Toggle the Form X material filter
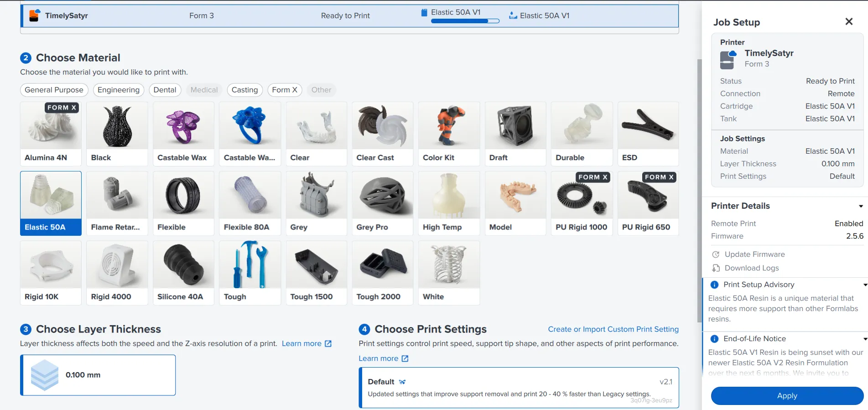 coord(285,90)
